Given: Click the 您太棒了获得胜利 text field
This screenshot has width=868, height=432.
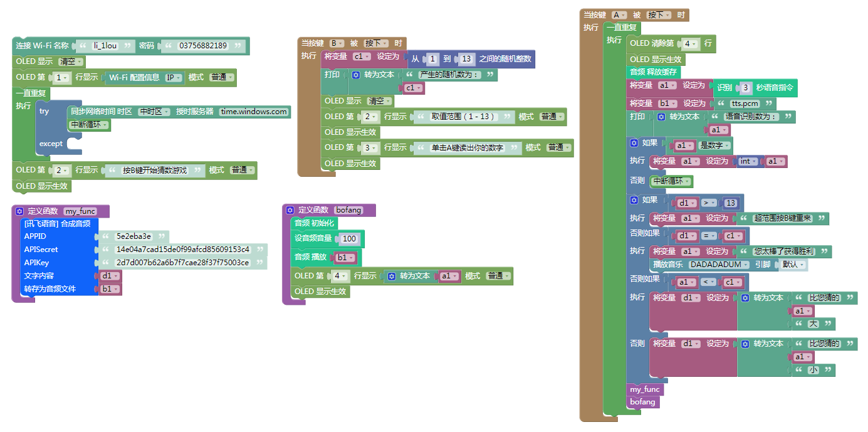Looking at the screenshot, I should coord(784,251).
